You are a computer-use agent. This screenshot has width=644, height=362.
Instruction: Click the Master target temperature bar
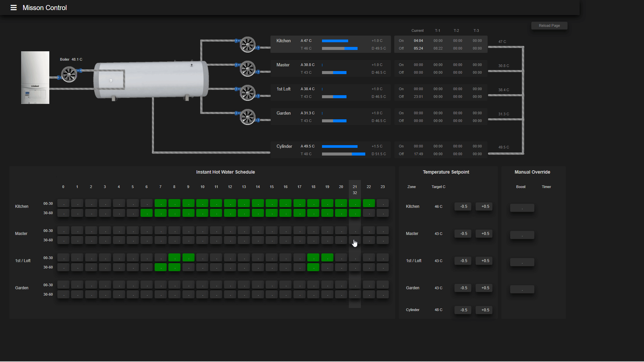[x=334, y=73]
